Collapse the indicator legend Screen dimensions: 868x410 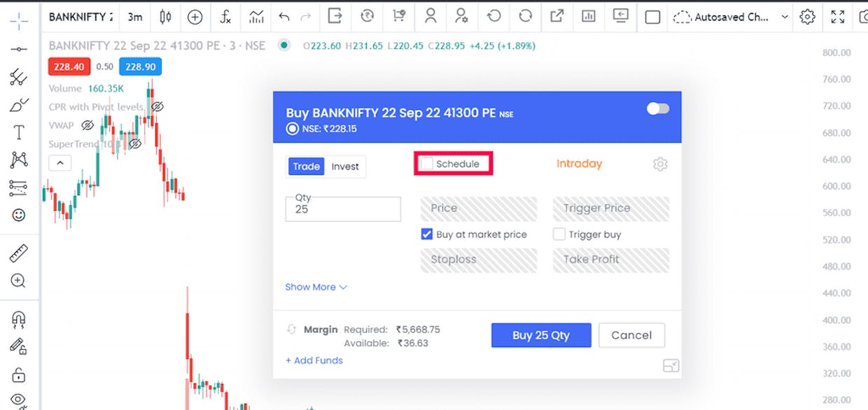point(59,163)
